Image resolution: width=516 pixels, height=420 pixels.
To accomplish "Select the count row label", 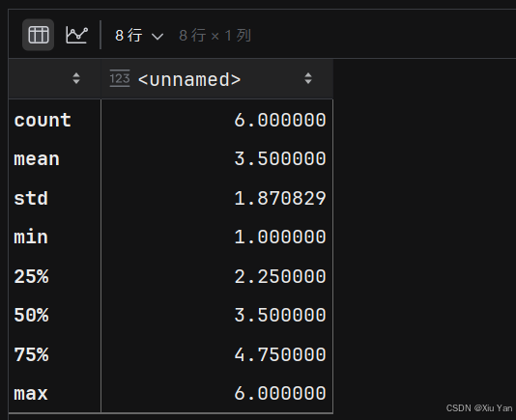I will (x=43, y=120).
